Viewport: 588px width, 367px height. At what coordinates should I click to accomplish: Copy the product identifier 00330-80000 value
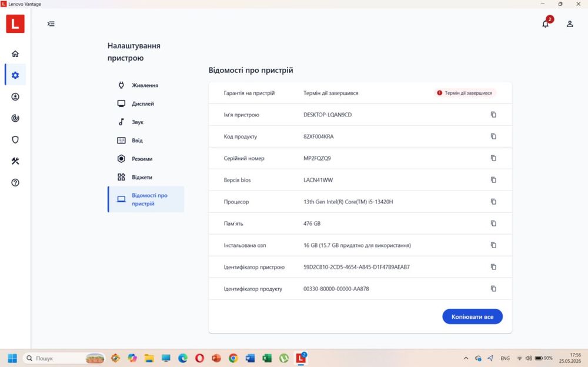point(493,289)
